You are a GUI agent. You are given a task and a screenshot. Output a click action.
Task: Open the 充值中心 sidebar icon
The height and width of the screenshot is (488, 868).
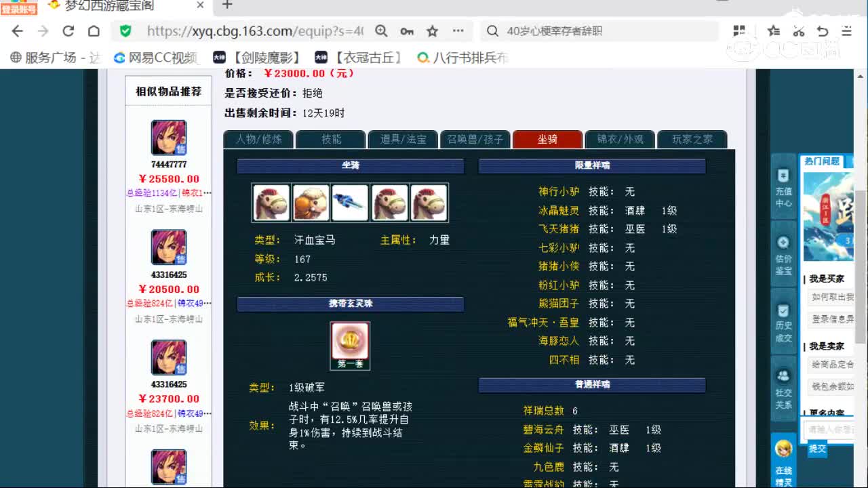(783, 188)
